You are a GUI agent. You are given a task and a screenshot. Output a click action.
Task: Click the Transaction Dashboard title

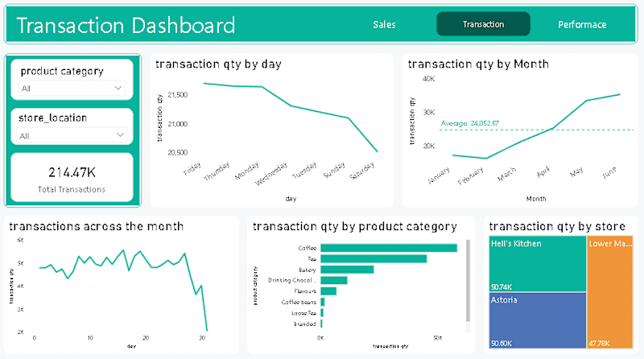click(126, 25)
